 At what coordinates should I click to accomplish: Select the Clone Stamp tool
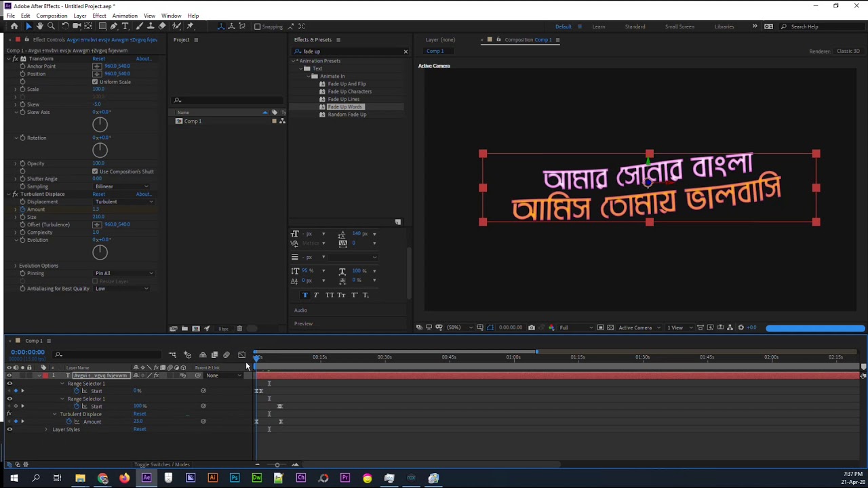pyautogui.click(x=151, y=26)
